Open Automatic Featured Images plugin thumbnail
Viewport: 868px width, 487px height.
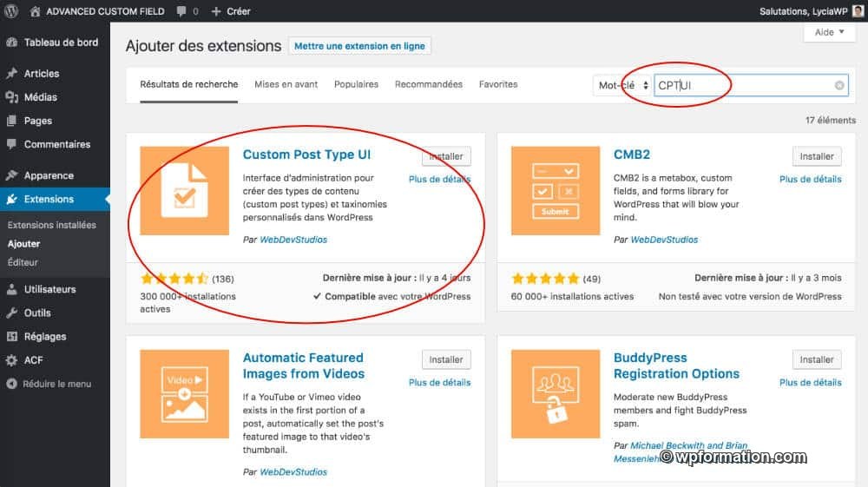pos(184,393)
